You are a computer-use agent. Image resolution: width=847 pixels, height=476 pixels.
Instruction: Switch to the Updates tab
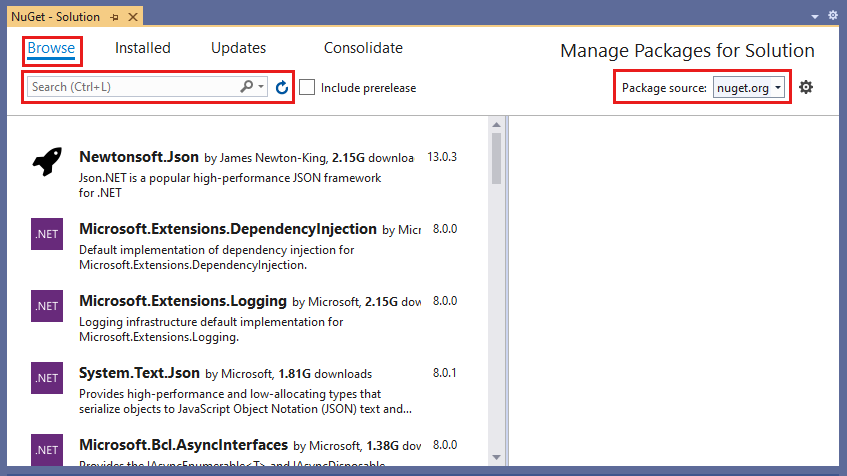point(238,48)
